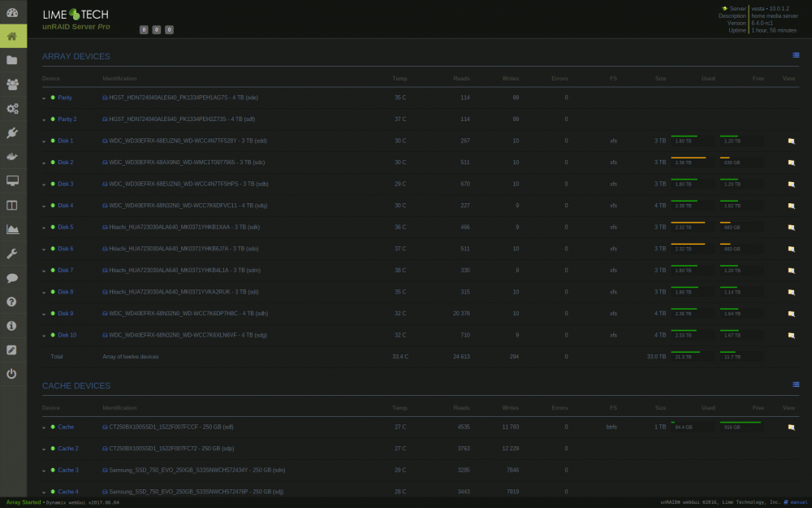Expand the arrow next to Disk 4
The image size is (812, 508).
pos(44,206)
